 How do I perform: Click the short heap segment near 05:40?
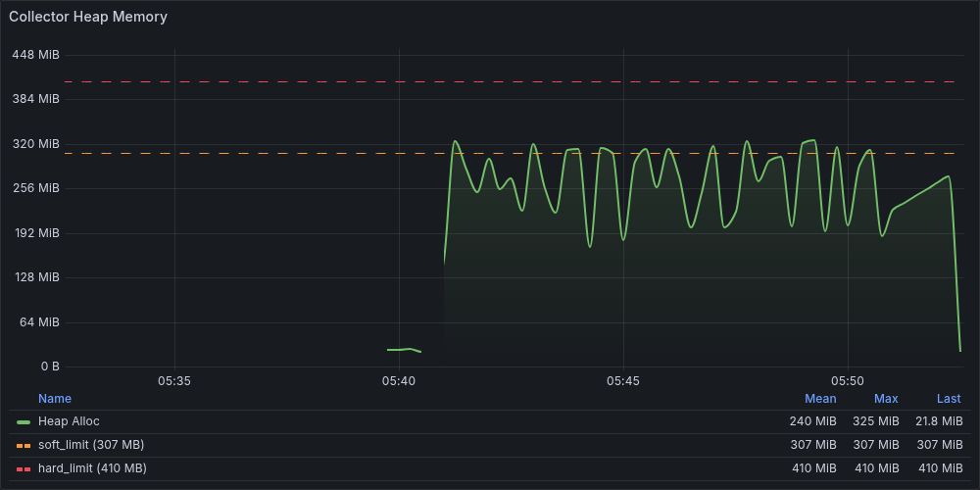[x=403, y=350]
